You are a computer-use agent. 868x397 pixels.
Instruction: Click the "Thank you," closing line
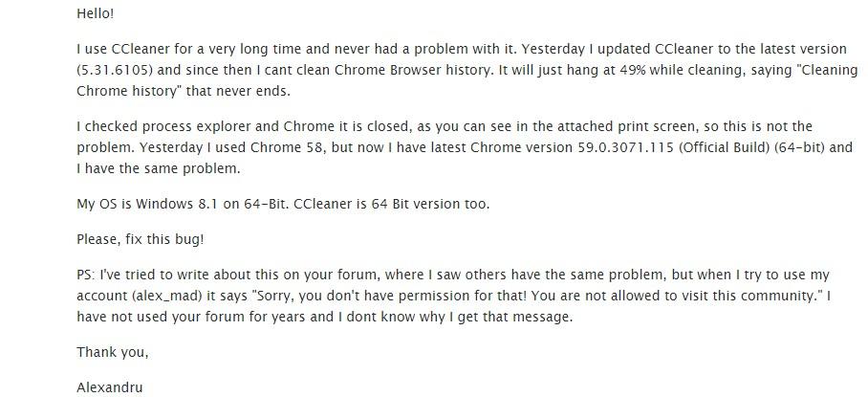(113, 353)
